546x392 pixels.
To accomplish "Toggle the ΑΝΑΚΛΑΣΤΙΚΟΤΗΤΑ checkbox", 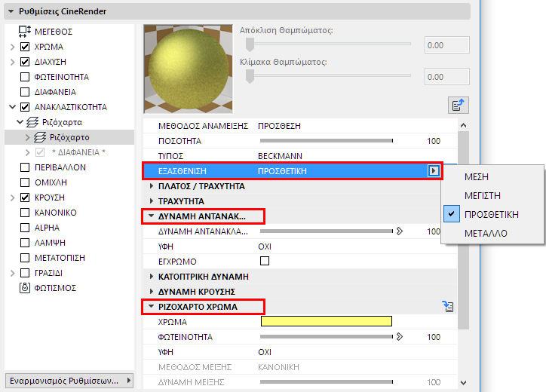I will click(25, 107).
